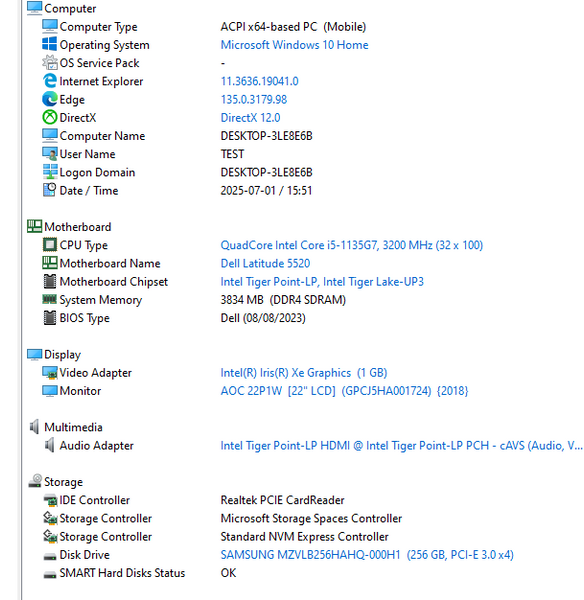Open the SAMSUNG MZVLB256HAHQ-000H1 disk link
Image resolution: width=584 pixels, height=600 pixels.
click(x=367, y=555)
